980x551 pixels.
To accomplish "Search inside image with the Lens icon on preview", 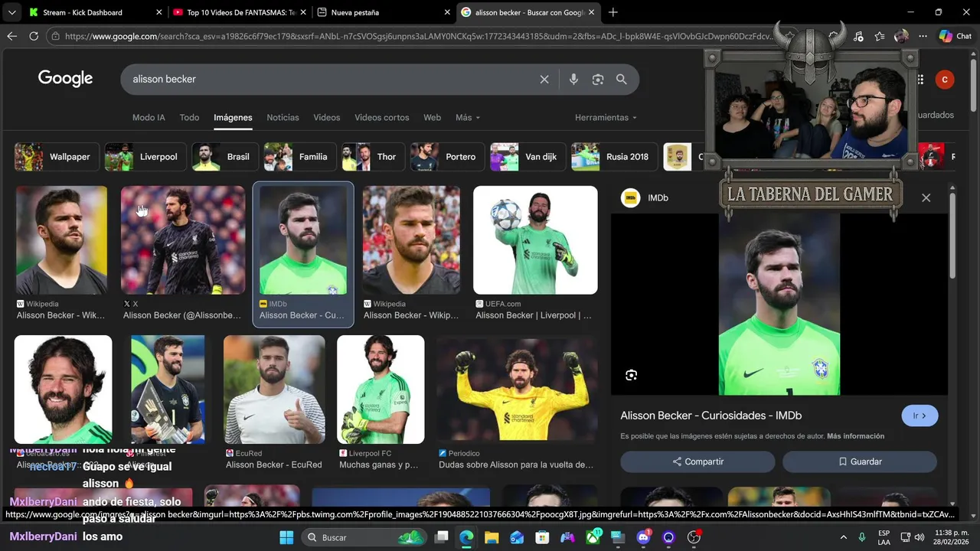I will [631, 375].
